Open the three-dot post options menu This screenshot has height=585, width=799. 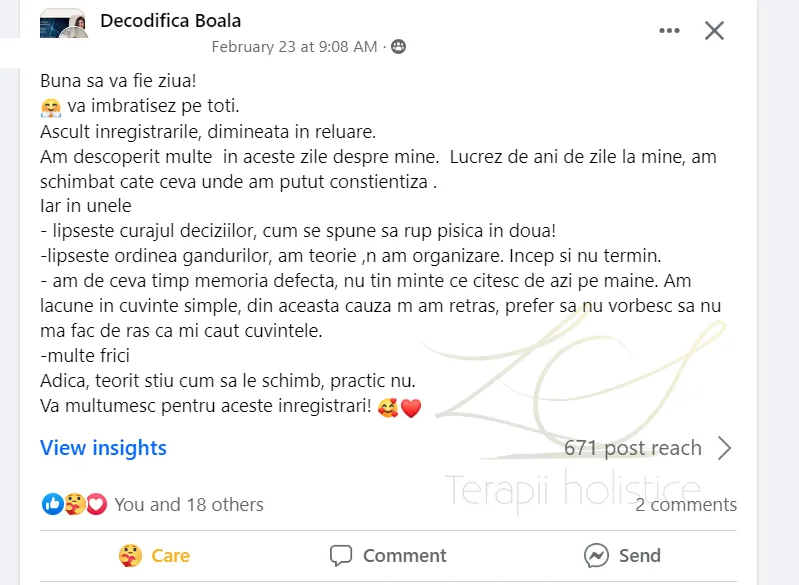(669, 31)
